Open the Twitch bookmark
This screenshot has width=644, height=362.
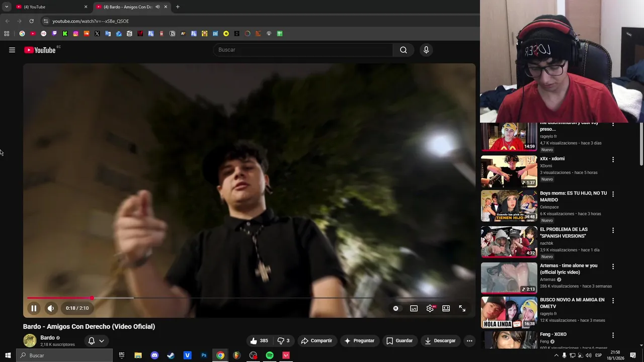point(54,34)
